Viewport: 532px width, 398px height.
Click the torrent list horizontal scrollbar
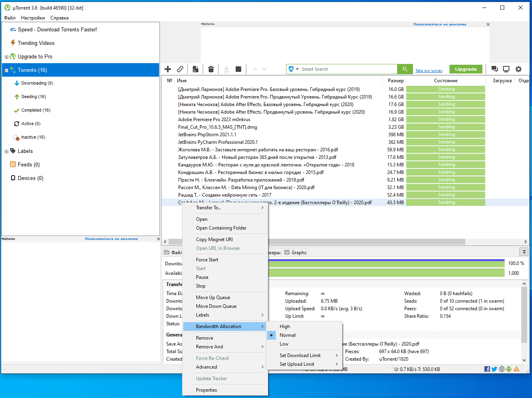point(317,242)
